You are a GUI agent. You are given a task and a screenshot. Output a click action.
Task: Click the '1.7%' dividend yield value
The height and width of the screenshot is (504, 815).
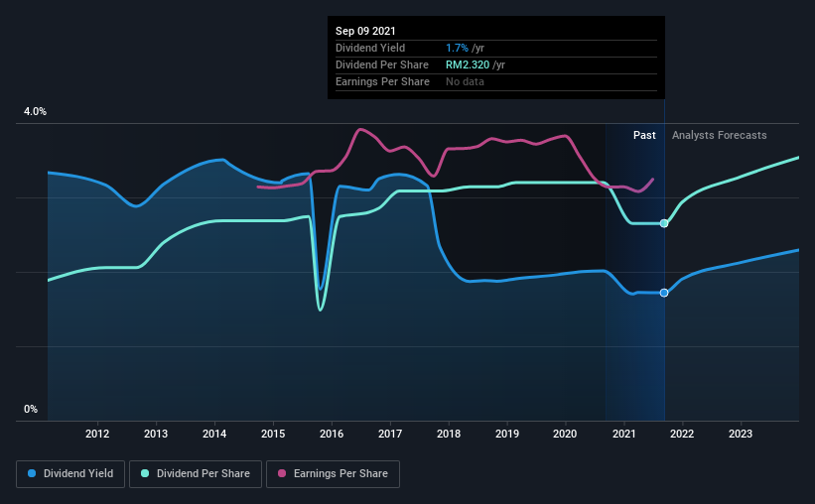(x=457, y=48)
